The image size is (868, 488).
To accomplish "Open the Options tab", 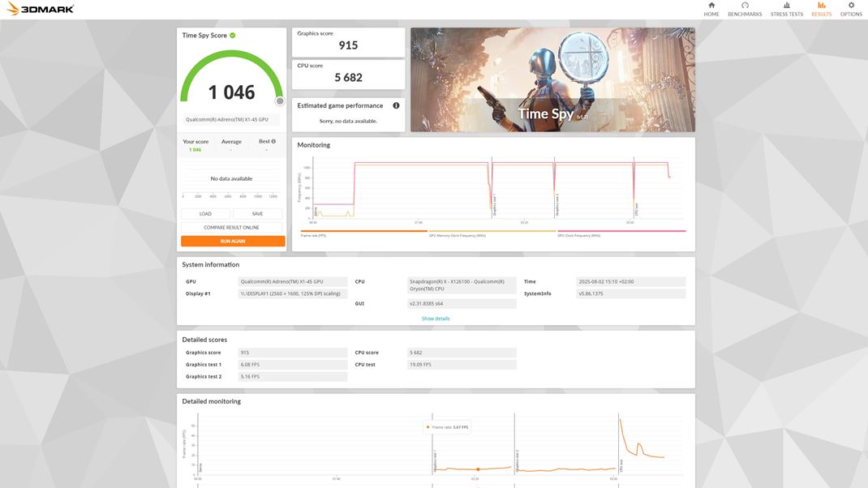I will click(851, 10).
